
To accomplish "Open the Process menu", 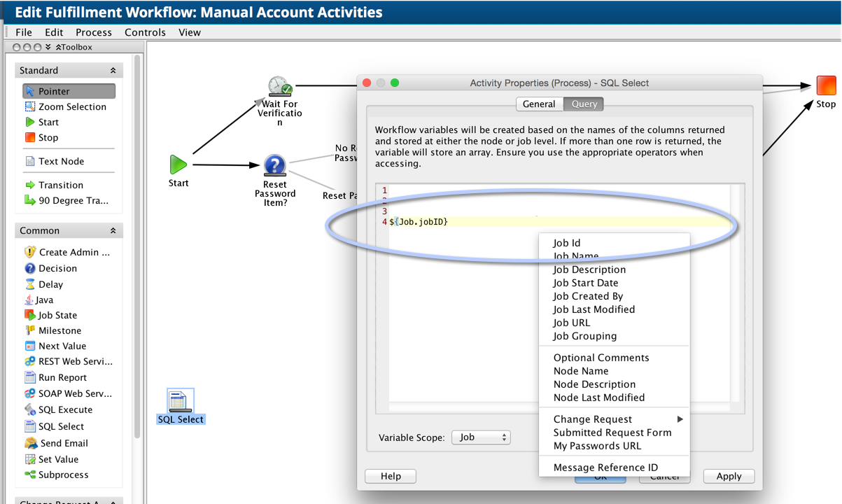I will pyautogui.click(x=93, y=32).
